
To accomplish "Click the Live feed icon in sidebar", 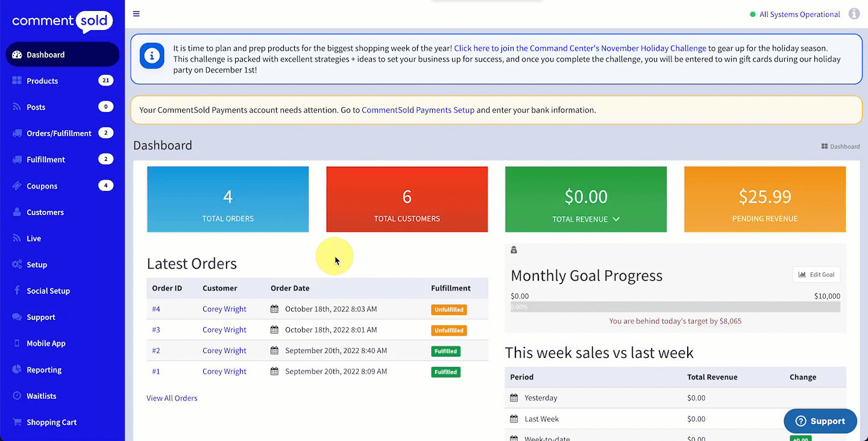I will point(17,239).
